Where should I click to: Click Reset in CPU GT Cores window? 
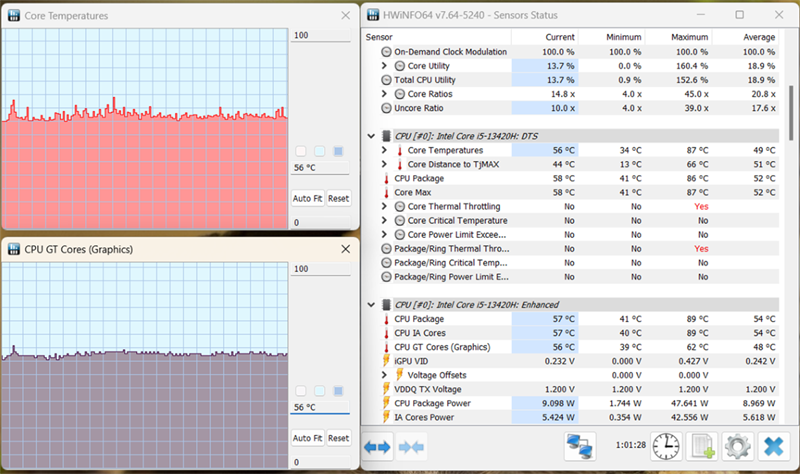(x=338, y=438)
